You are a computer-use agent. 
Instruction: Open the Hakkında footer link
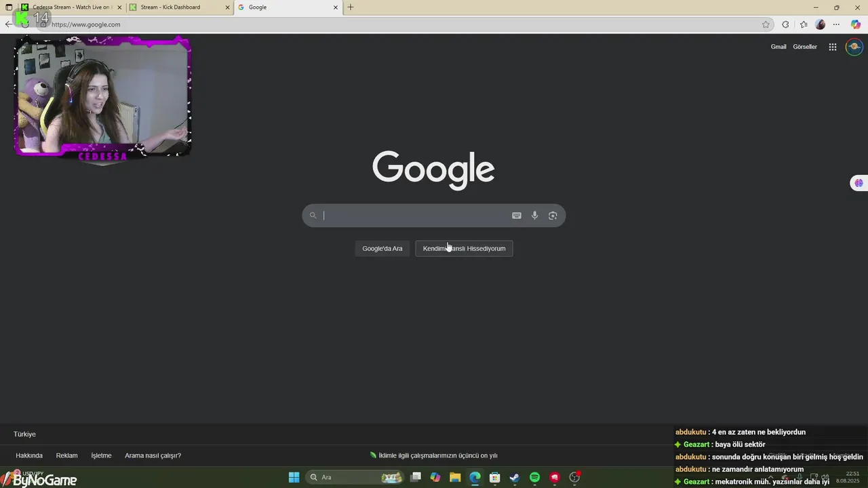(29, 455)
